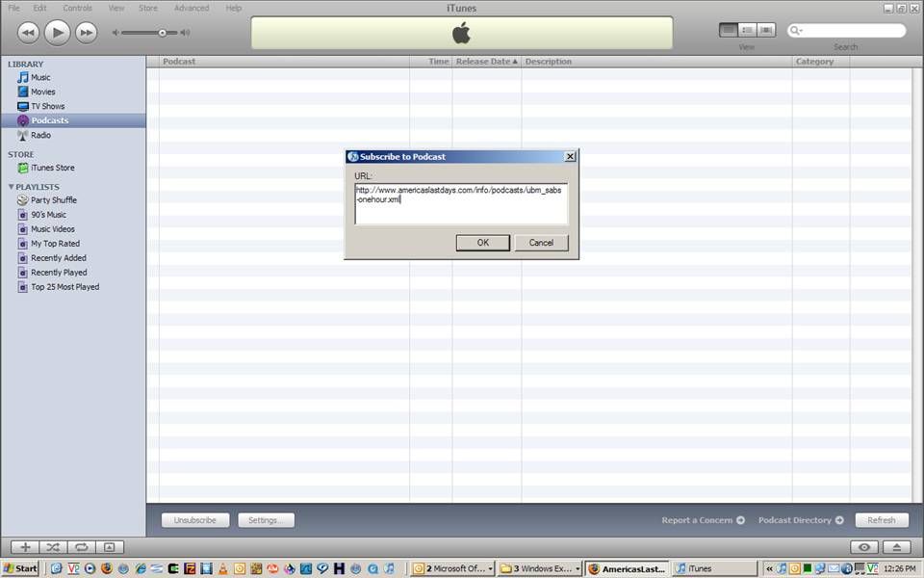The image size is (924, 578).
Task: Click the low-volume speaker icon
Action: tap(115, 33)
